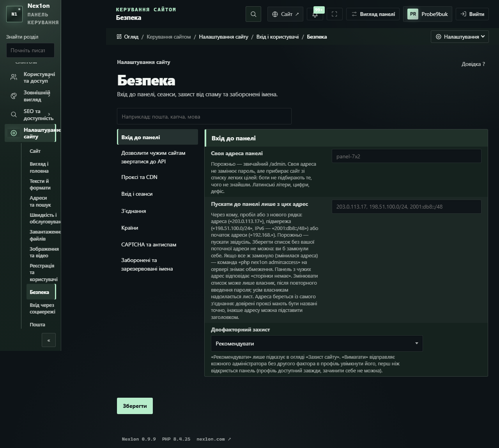Image resolution: width=499 pixels, height=448 pixels.
Task: Open the Вигляд панелі button
Action: [373, 14]
